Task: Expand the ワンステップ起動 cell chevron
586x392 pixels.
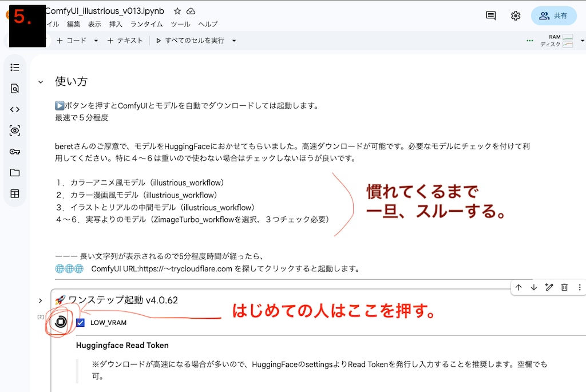Action: tap(41, 300)
